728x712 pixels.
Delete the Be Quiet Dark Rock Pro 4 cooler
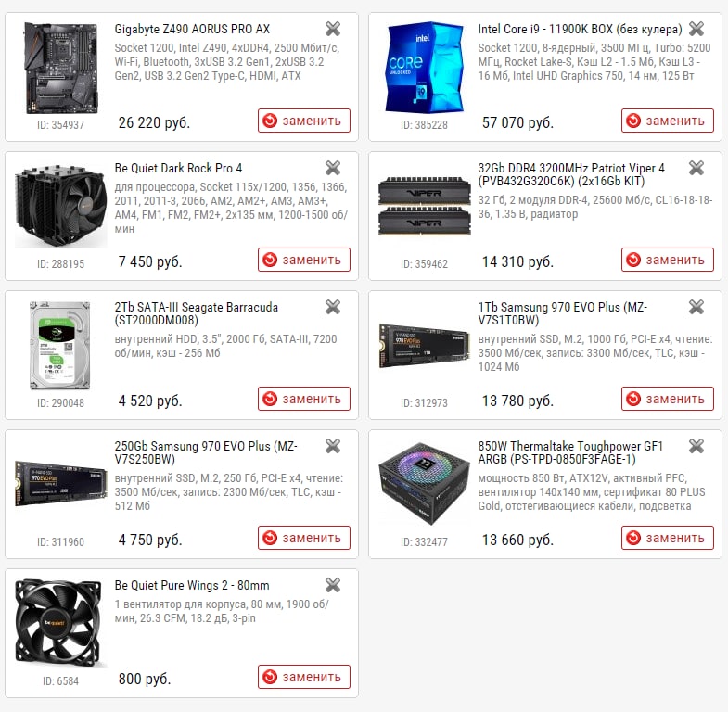333,168
